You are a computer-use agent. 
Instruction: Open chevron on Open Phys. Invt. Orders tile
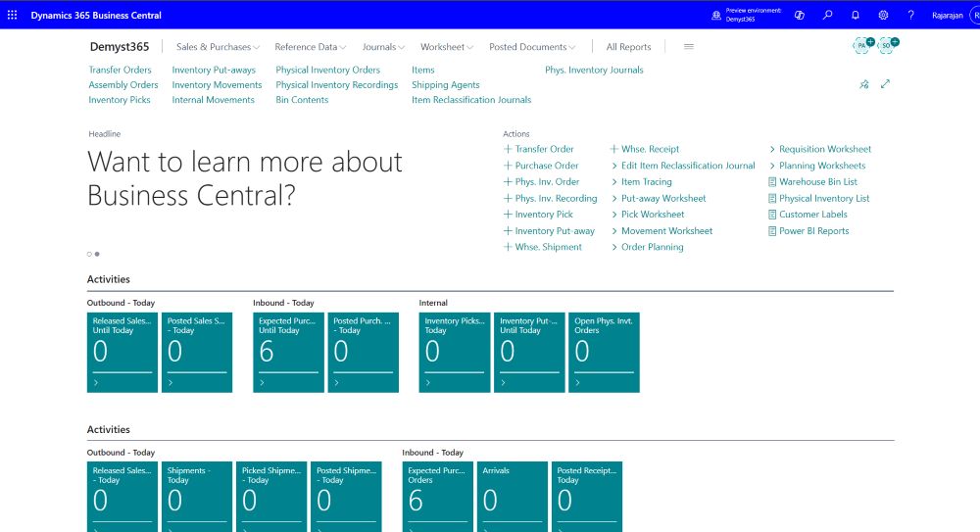[577, 383]
